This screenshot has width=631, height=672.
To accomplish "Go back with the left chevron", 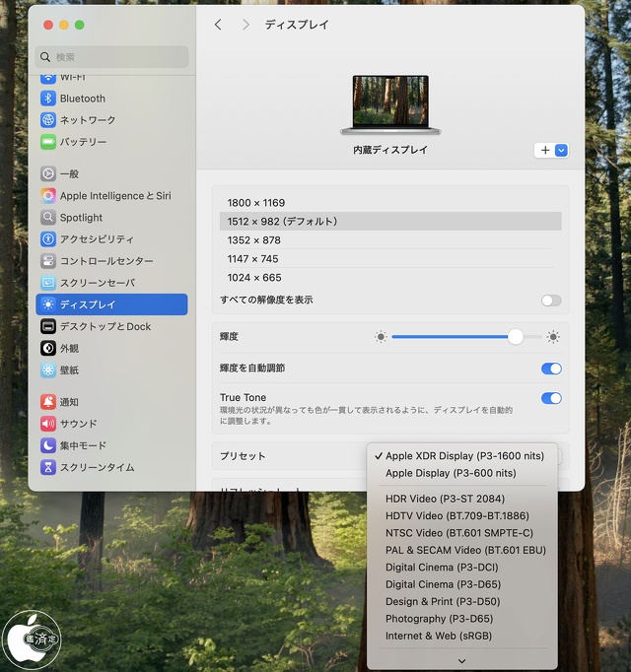I will (x=218, y=25).
